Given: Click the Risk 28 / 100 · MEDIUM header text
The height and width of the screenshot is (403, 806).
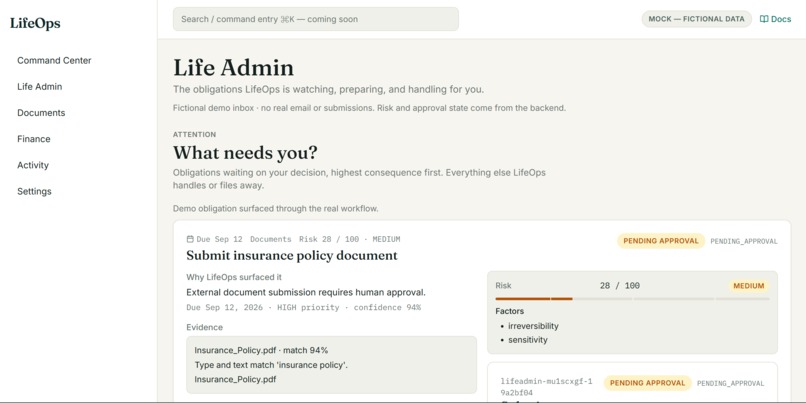Looking at the screenshot, I should [x=350, y=239].
